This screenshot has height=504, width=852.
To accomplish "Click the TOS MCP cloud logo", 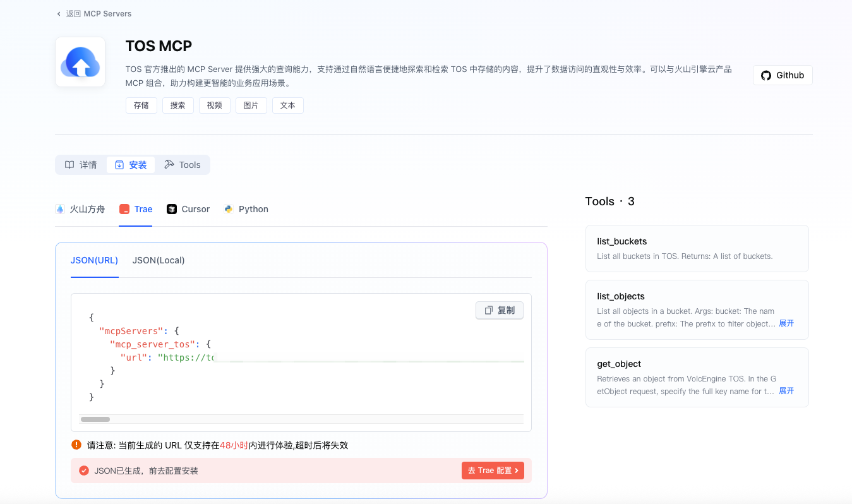I will (80, 62).
